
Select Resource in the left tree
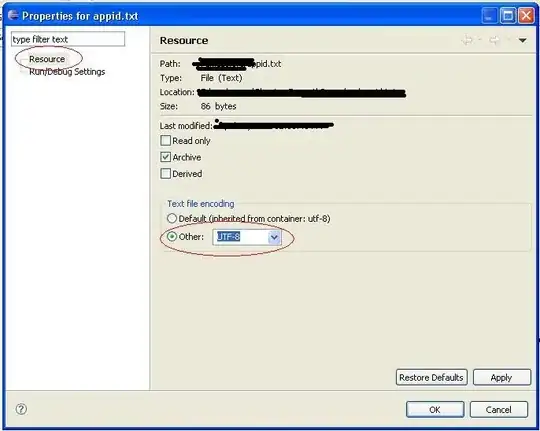pos(47,59)
